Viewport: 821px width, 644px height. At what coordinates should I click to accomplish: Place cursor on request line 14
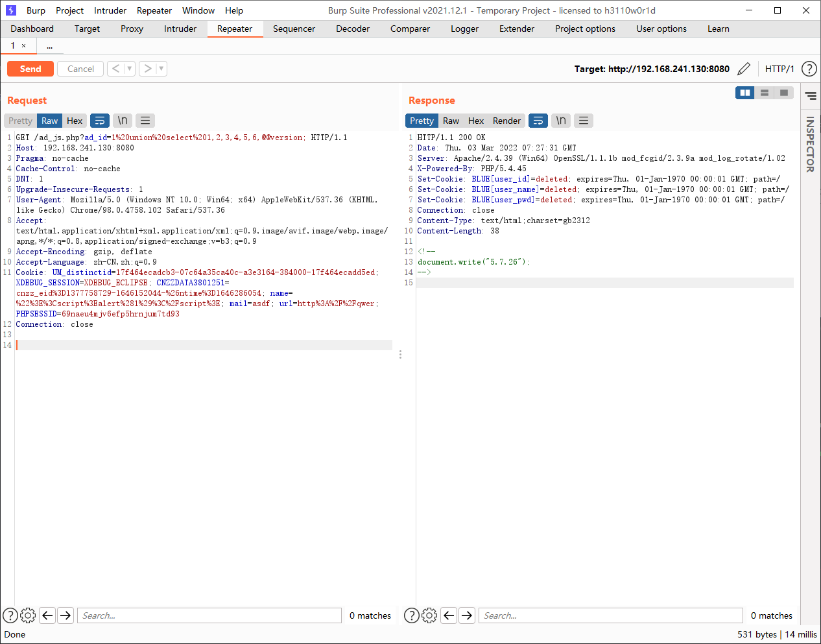click(204, 345)
